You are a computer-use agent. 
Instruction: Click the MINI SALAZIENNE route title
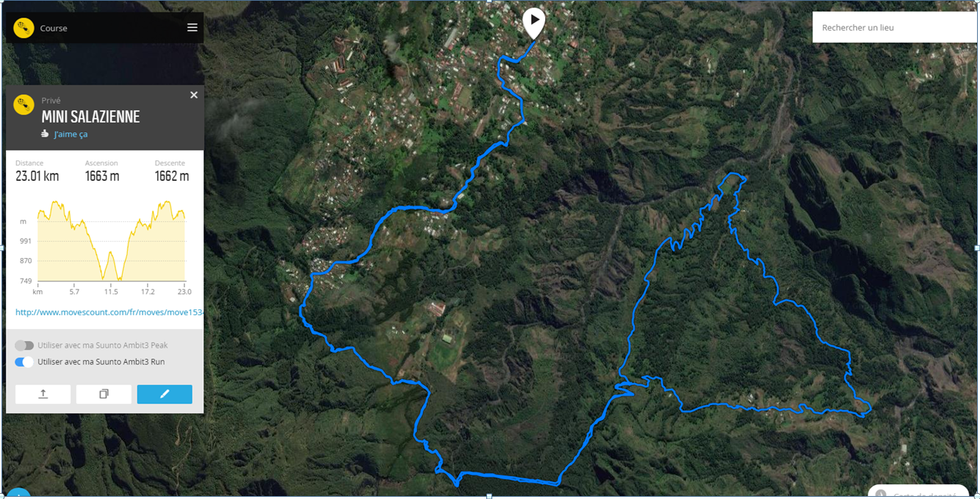tap(90, 117)
